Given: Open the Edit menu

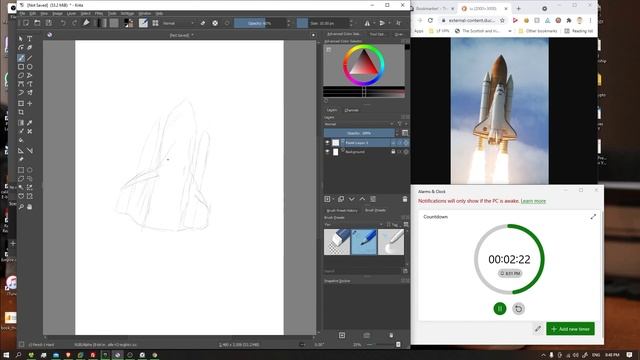Looking at the screenshot, I should [33, 13].
